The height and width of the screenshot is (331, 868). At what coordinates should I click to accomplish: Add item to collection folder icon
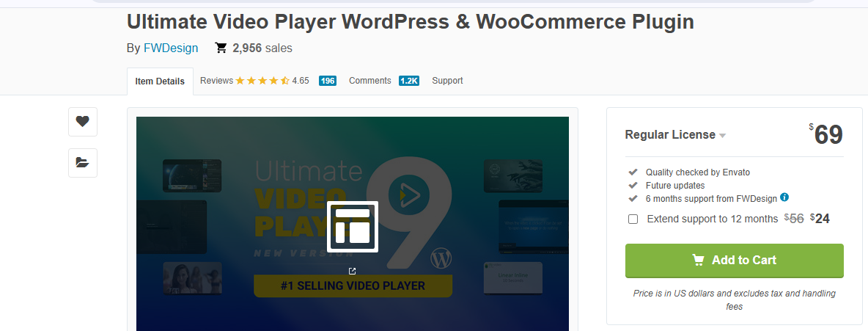[83, 162]
